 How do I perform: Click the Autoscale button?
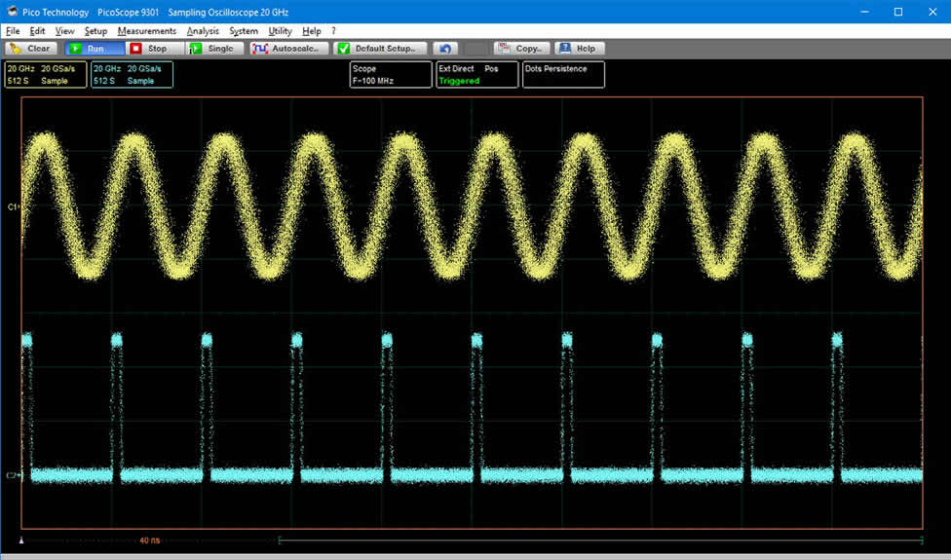(289, 49)
